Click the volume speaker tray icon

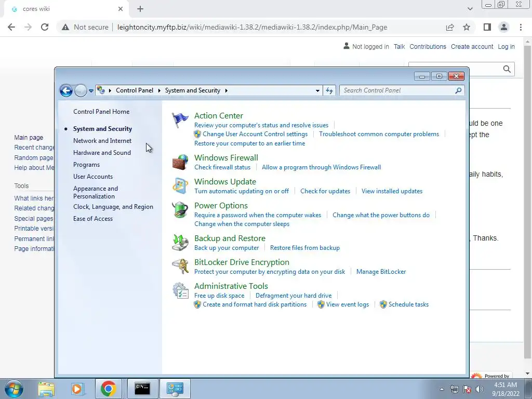click(480, 389)
